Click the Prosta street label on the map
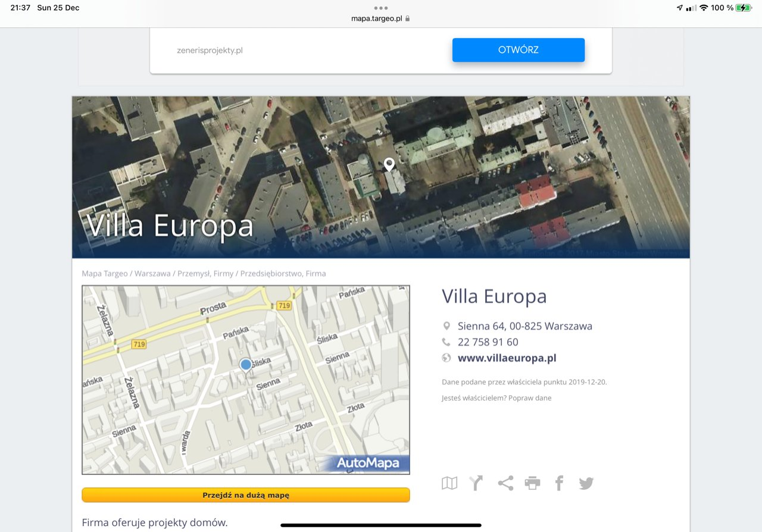This screenshot has height=532, width=762. click(x=213, y=307)
